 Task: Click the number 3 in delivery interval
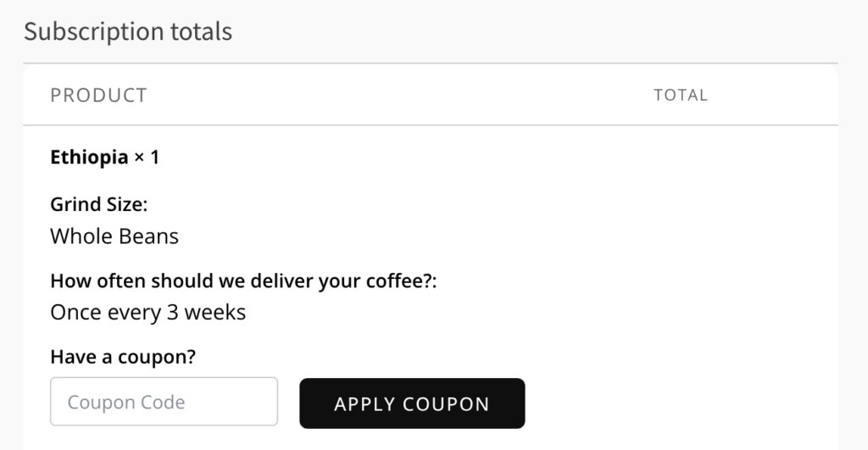click(172, 312)
